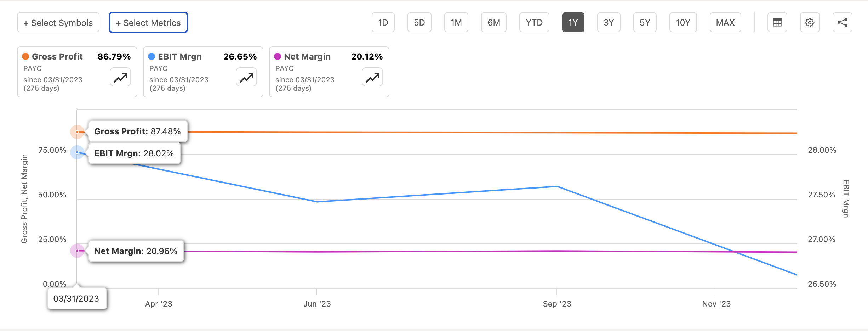Select the 3Y timeframe
The width and height of the screenshot is (868, 331).
(x=609, y=22)
